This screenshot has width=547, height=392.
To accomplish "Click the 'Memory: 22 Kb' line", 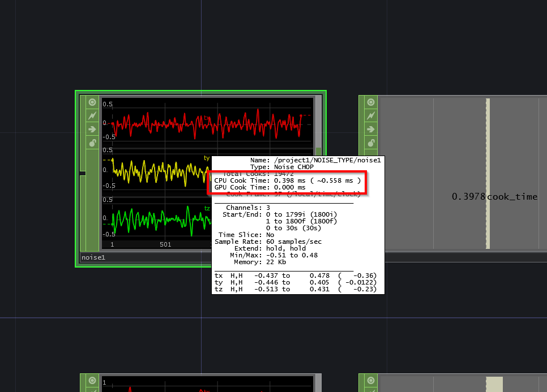I will point(260,262).
